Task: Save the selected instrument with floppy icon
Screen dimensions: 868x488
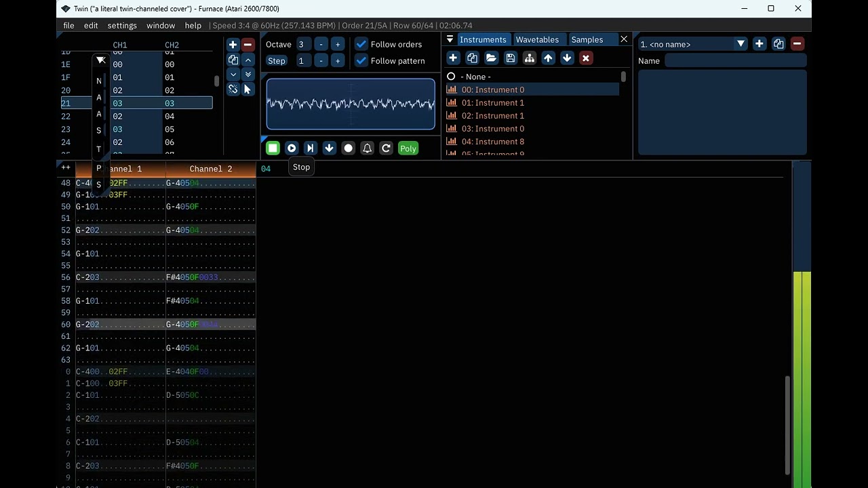Action: tap(510, 58)
